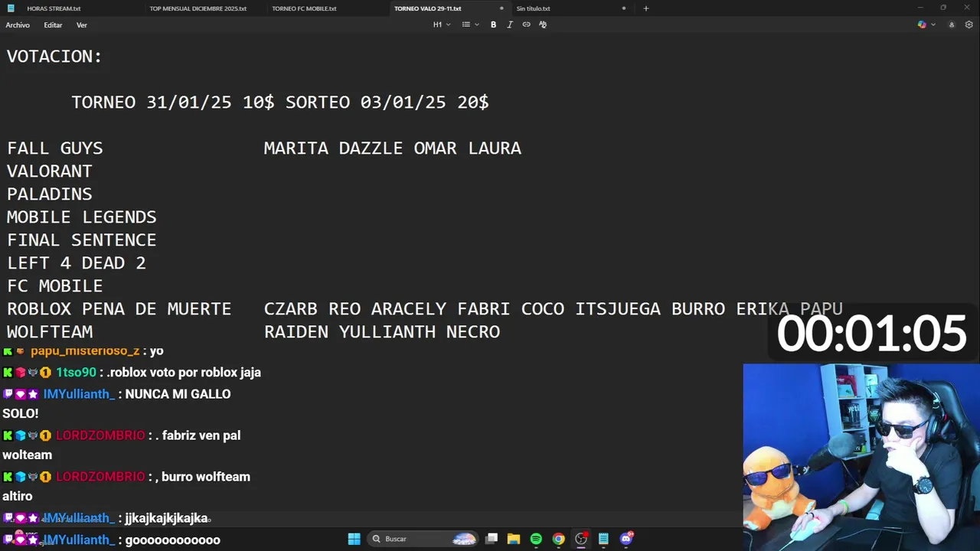Open Spotify from the taskbar
This screenshot has width=980, height=551.
coord(536,539)
